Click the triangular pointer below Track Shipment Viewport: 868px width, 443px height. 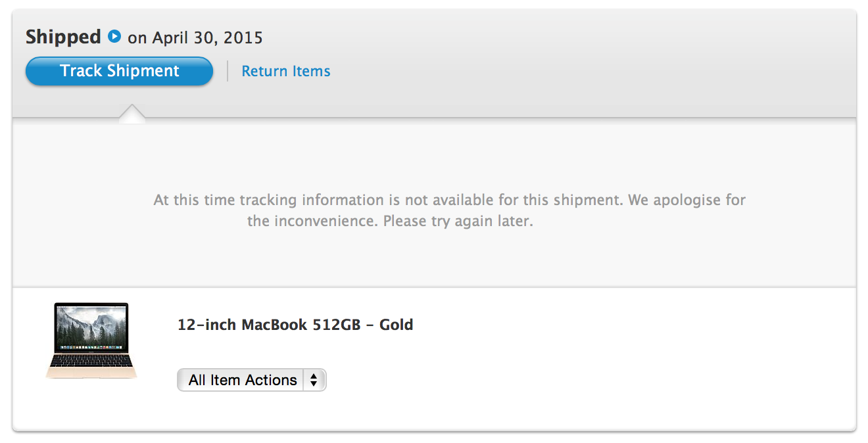(x=132, y=113)
